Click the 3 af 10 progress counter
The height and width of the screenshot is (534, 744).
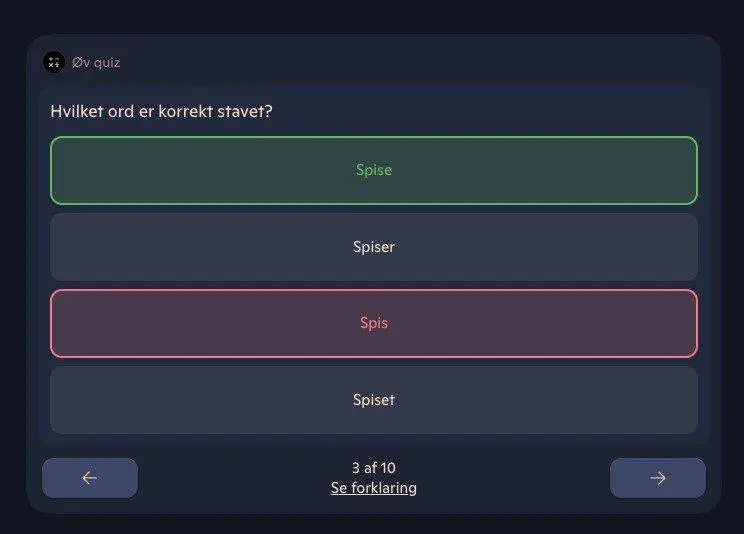[x=373, y=467]
